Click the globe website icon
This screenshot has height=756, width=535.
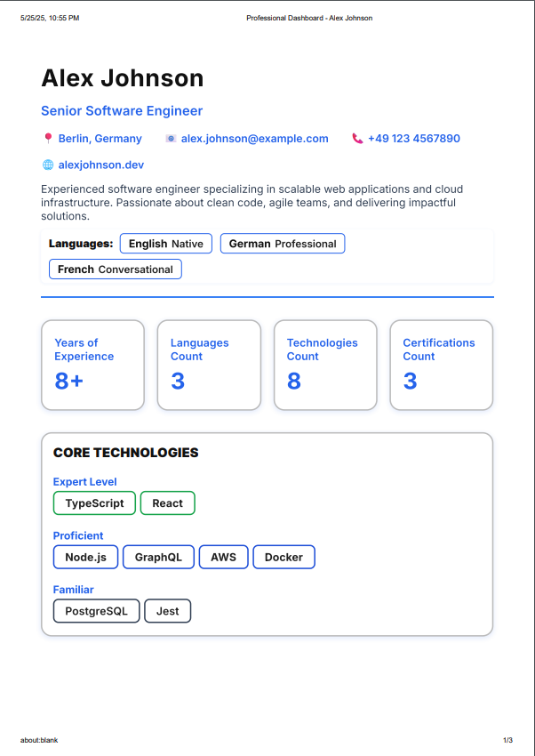pos(48,165)
